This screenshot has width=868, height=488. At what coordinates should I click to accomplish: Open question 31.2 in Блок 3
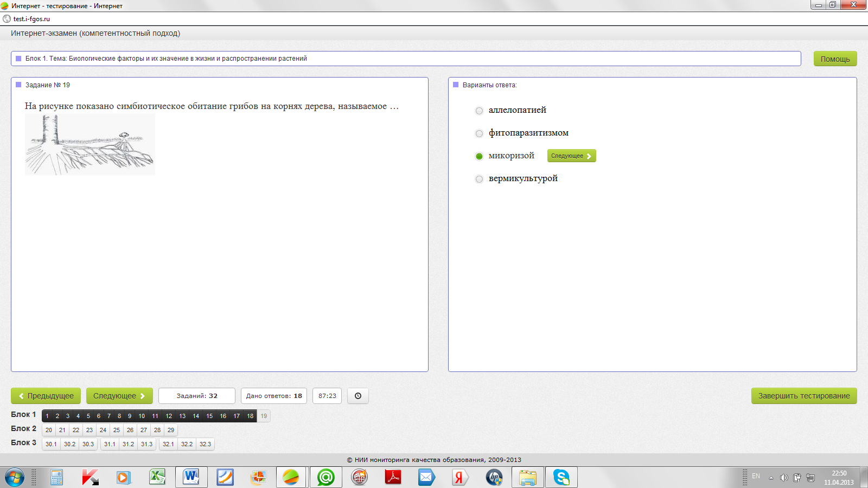pos(128,444)
